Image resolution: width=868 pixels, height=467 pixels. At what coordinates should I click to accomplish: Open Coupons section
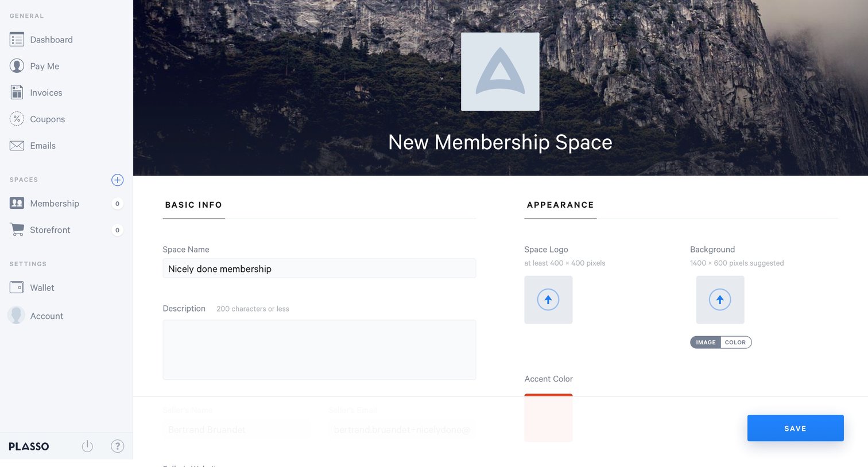tap(48, 119)
